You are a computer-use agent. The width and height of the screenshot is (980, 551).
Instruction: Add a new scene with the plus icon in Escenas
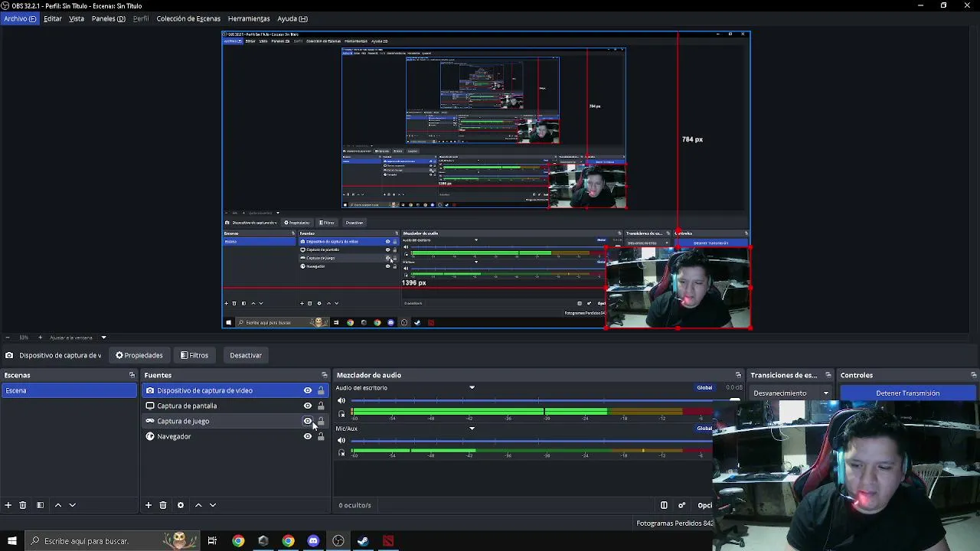point(8,505)
